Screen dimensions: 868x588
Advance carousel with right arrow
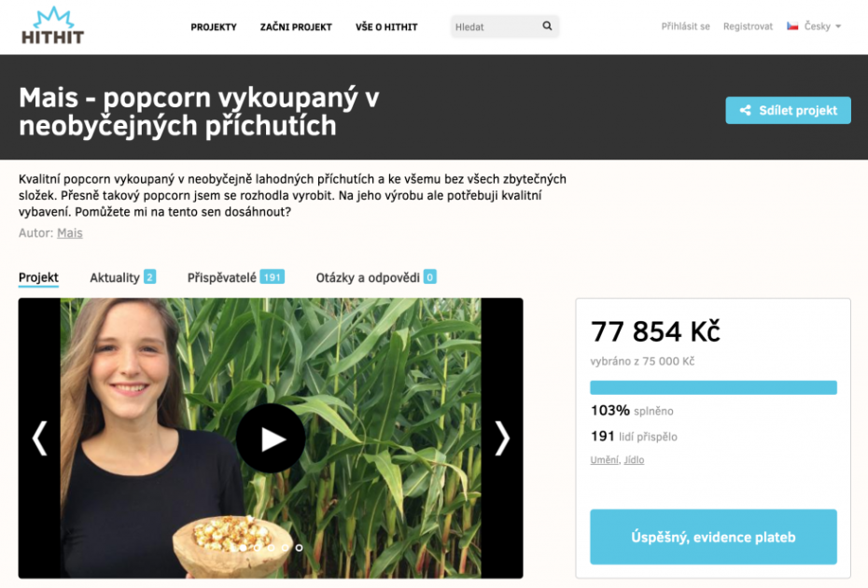502,439
